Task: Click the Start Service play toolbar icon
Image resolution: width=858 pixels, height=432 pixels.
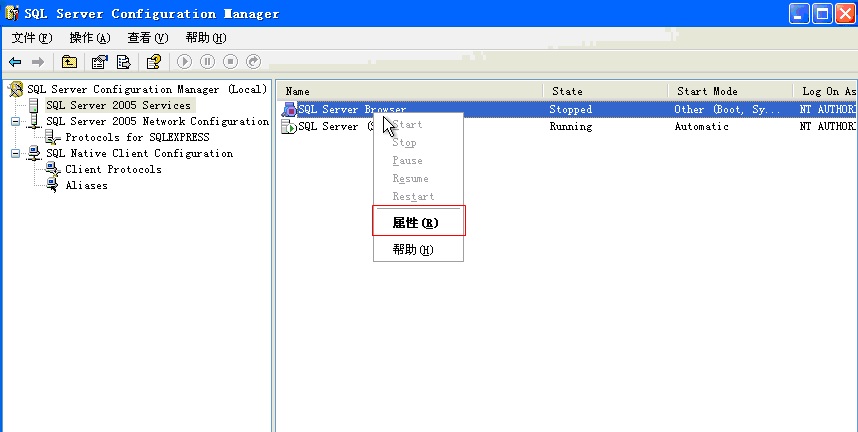Action: [184, 62]
